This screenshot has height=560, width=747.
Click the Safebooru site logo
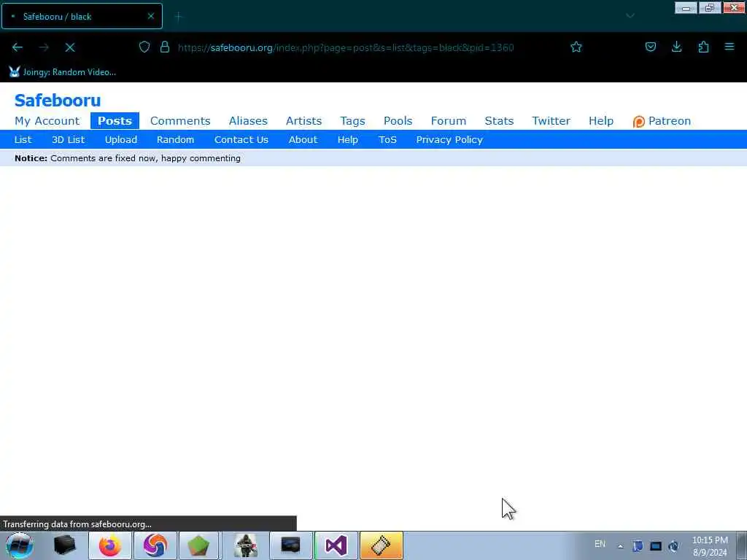(x=58, y=100)
